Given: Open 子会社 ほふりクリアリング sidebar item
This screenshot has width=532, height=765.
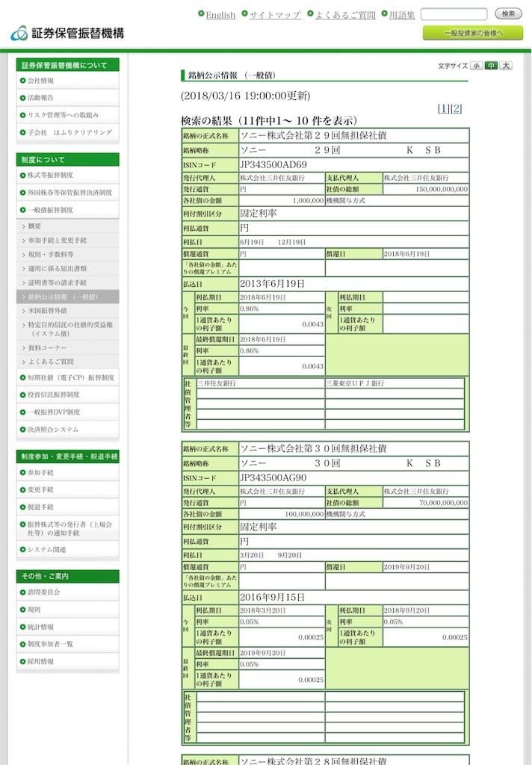Looking at the screenshot, I should click(x=67, y=132).
